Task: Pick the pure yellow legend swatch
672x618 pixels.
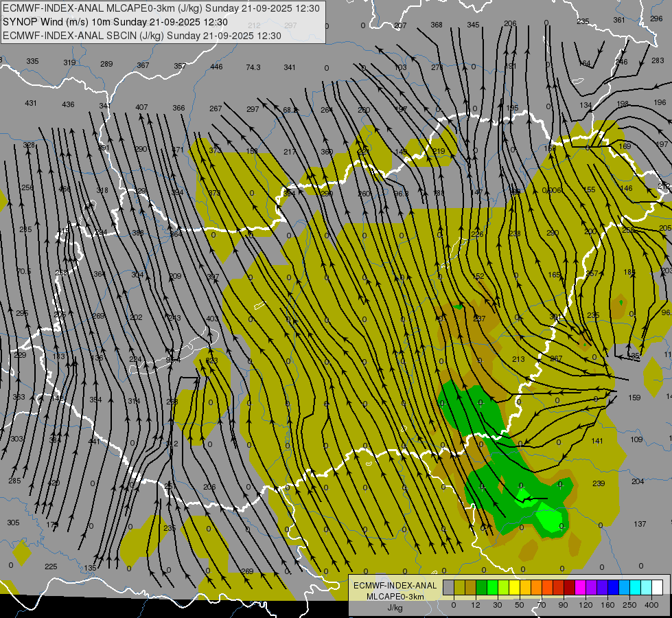Action: (x=514, y=587)
